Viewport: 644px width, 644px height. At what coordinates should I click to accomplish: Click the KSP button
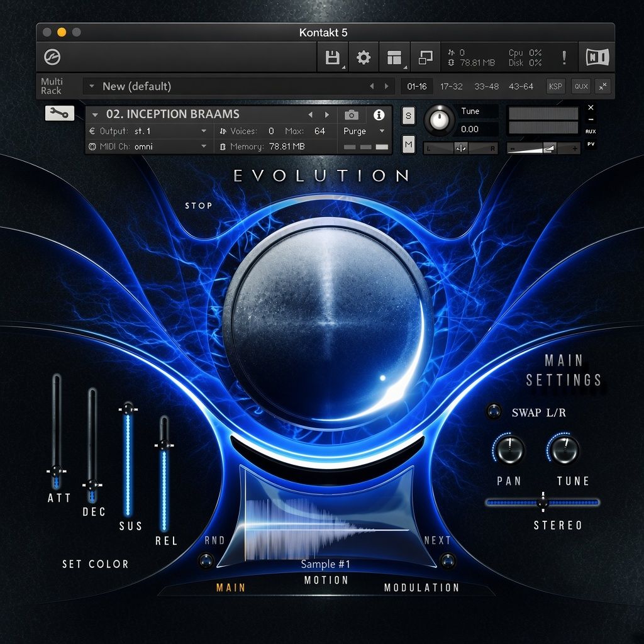click(555, 86)
